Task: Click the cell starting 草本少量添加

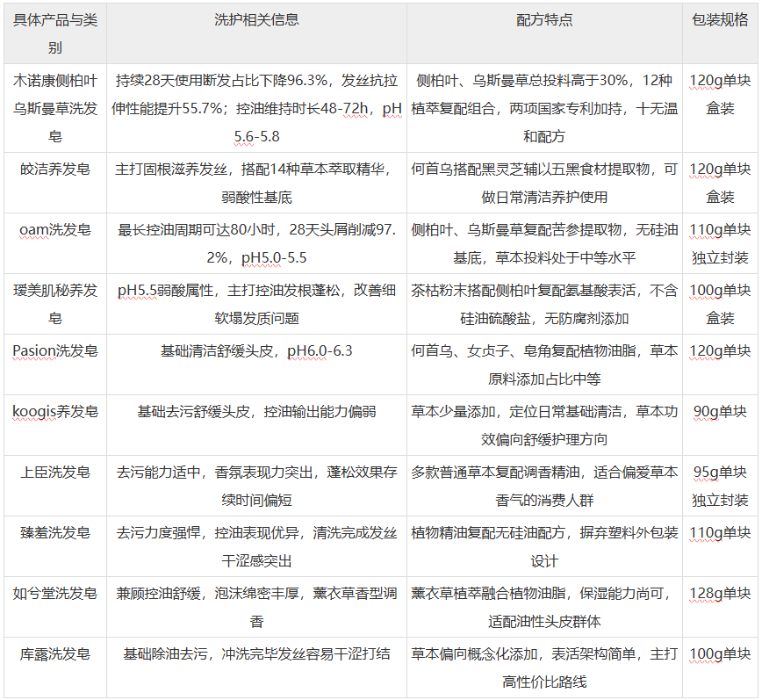Action: tap(544, 425)
